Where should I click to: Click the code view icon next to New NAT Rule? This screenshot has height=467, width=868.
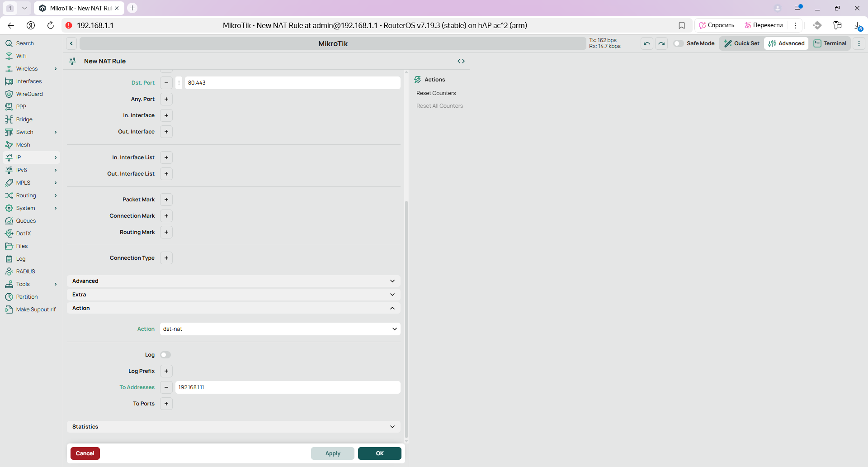(x=461, y=61)
